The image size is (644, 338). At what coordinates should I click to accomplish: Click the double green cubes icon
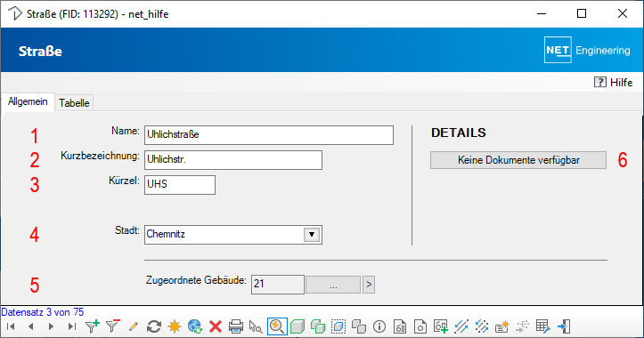(317, 326)
